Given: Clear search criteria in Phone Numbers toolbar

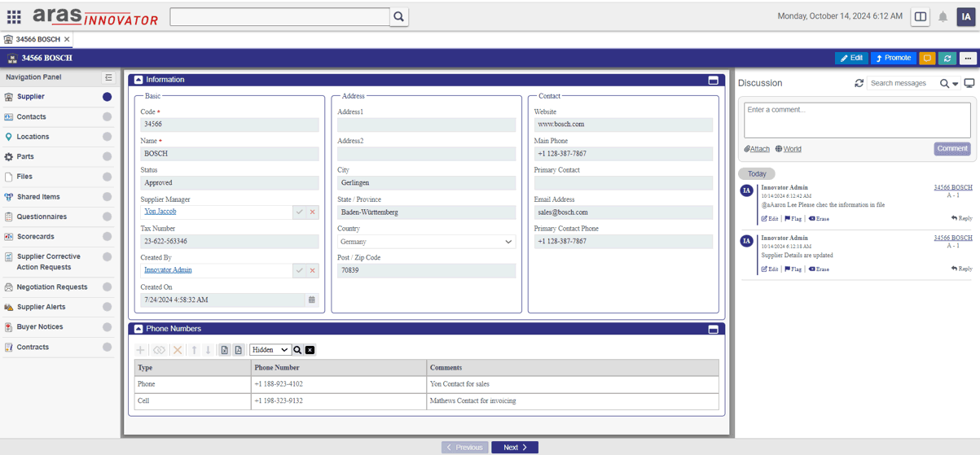Looking at the screenshot, I should (x=310, y=350).
